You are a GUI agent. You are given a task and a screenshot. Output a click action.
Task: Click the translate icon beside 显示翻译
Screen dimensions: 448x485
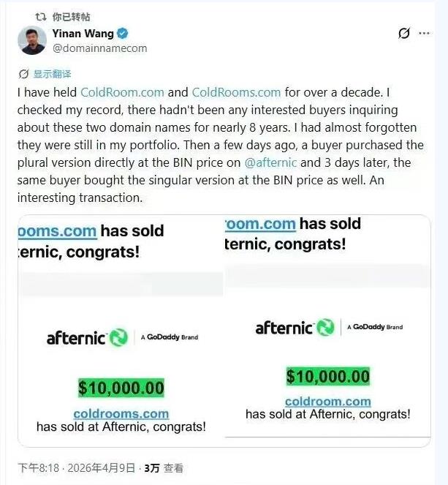[x=23, y=74]
